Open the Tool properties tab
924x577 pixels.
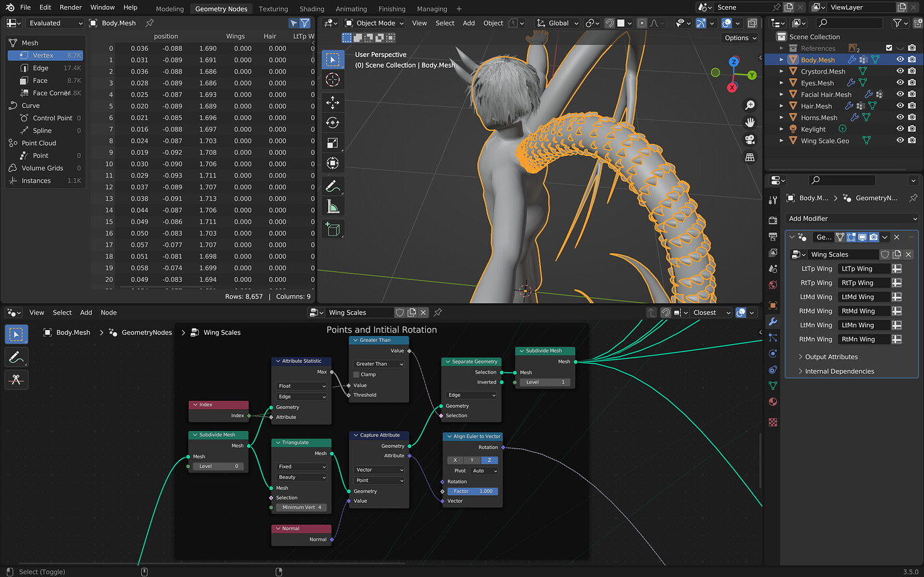tap(773, 200)
